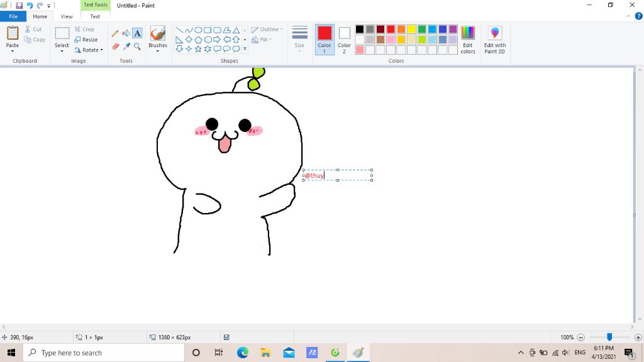Activate the Color 2 selector
The width and height of the screenshot is (644, 362).
[x=344, y=40]
